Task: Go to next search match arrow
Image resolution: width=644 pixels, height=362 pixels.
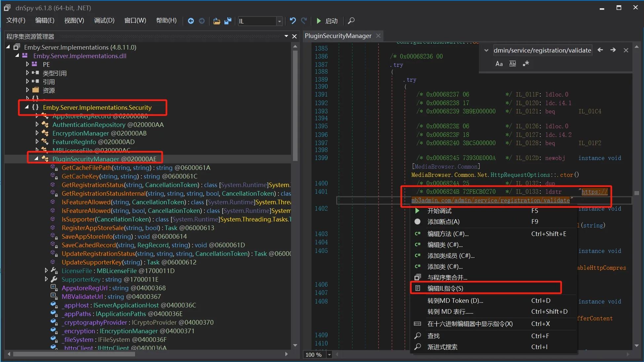Action: [x=613, y=50]
